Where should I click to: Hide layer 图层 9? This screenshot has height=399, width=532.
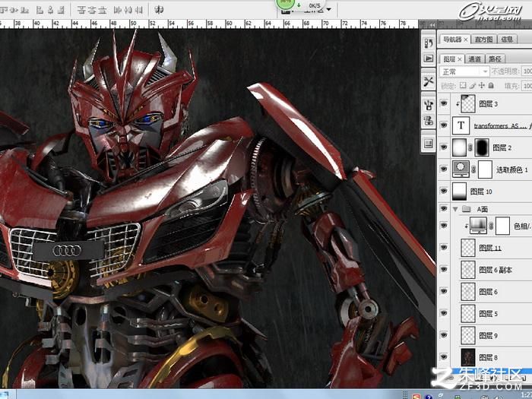coord(444,335)
